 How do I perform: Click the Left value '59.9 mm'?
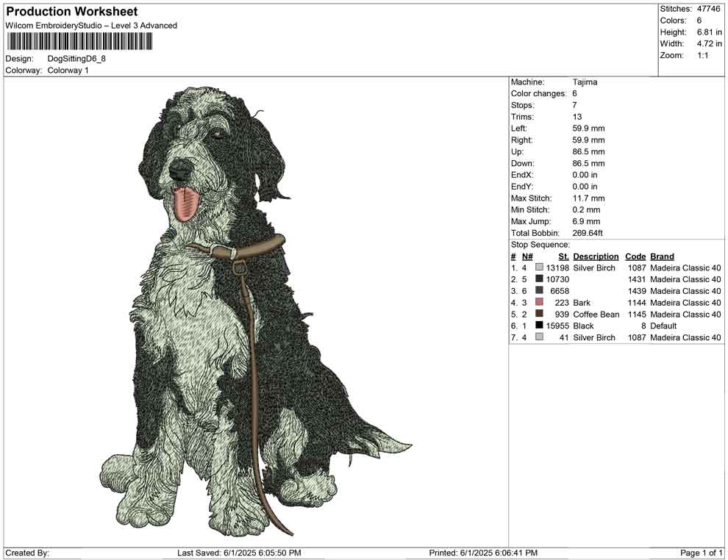coord(588,129)
